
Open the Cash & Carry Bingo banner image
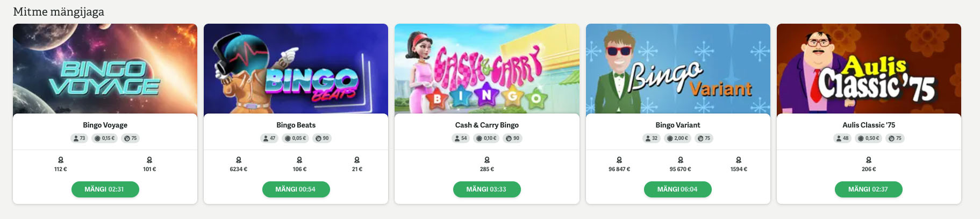487,69
